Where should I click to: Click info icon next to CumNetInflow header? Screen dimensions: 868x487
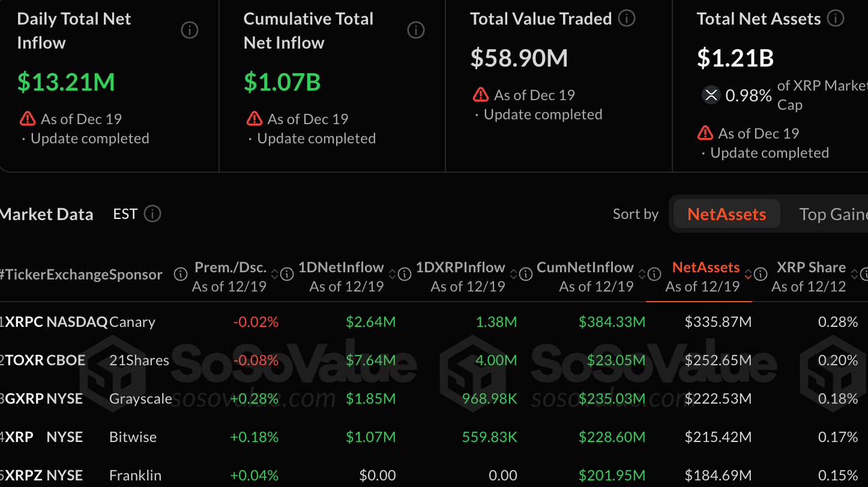[655, 275]
